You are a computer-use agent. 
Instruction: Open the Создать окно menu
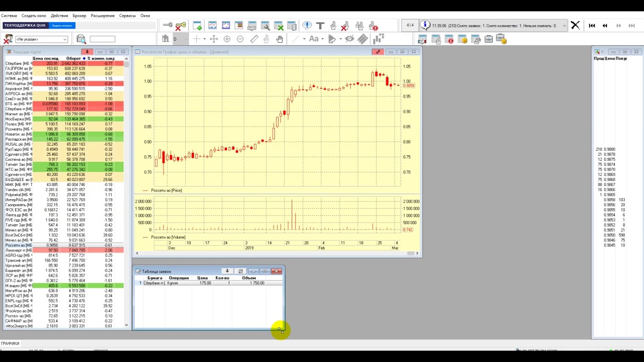(34, 16)
